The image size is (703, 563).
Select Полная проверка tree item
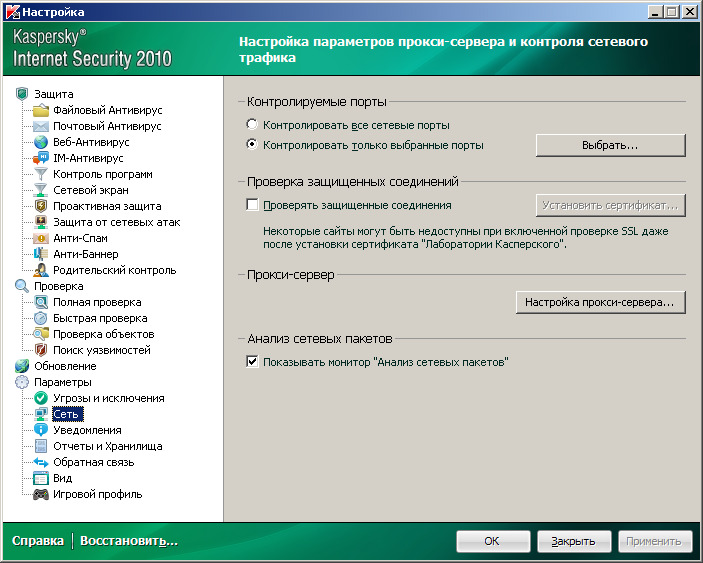(x=97, y=303)
